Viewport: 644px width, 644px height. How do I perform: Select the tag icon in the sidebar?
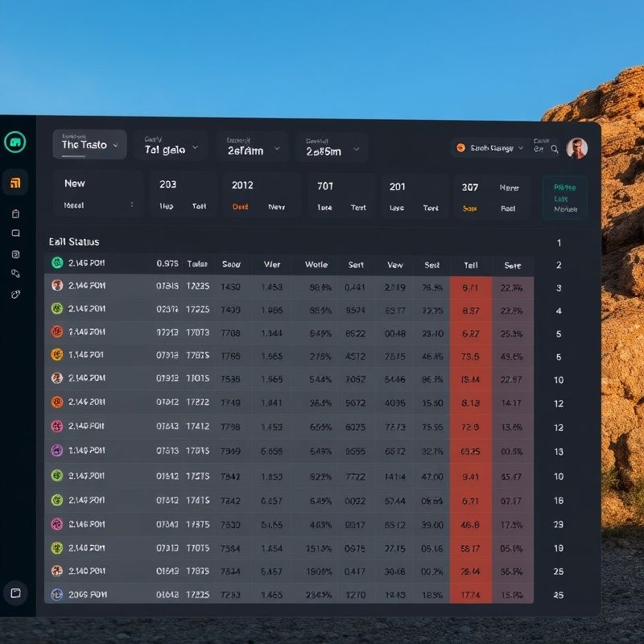[x=15, y=274]
